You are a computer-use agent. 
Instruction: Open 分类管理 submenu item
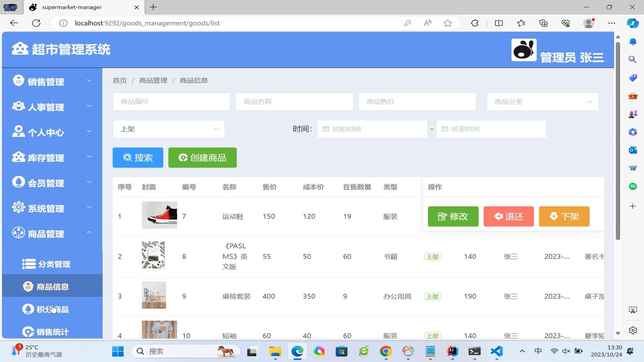[x=54, y=264]
